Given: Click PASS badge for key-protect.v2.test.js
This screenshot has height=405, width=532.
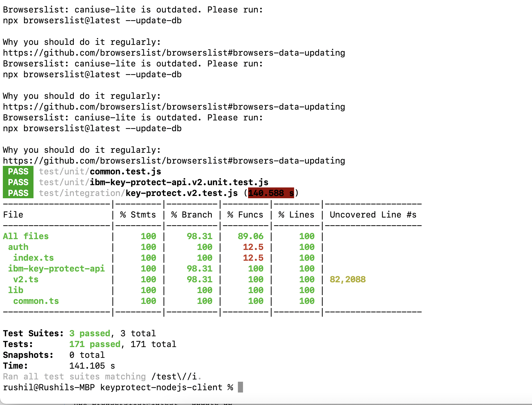Looking at the screenshot, I should (18, 193).
